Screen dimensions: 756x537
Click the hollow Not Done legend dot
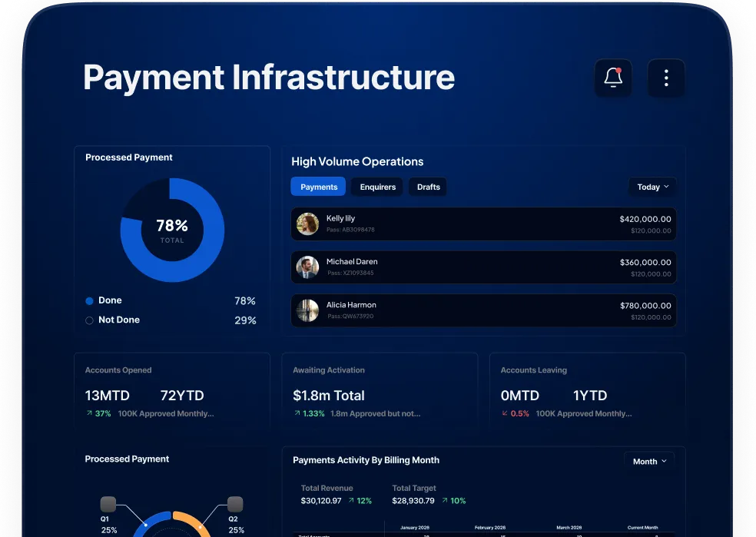pos(89,320)
